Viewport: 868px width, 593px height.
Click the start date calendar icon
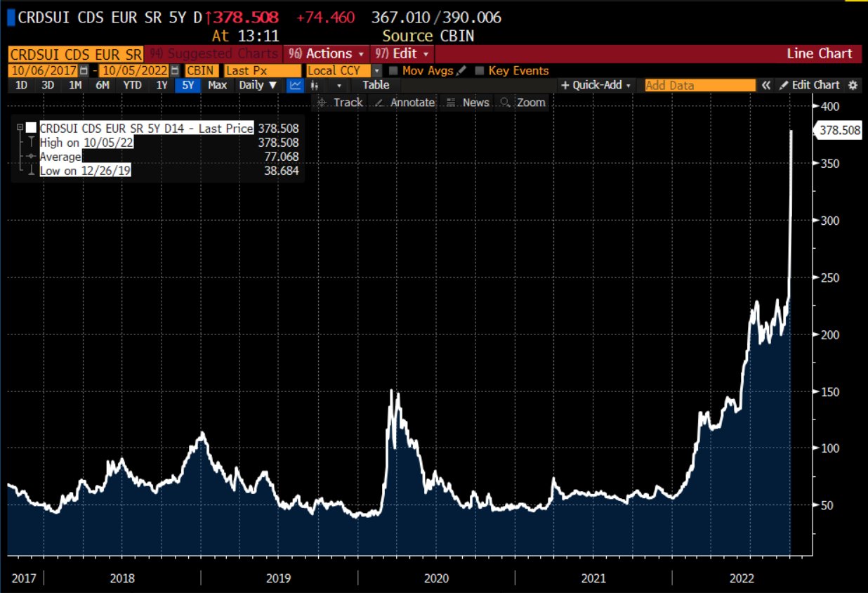click(84, 71)
